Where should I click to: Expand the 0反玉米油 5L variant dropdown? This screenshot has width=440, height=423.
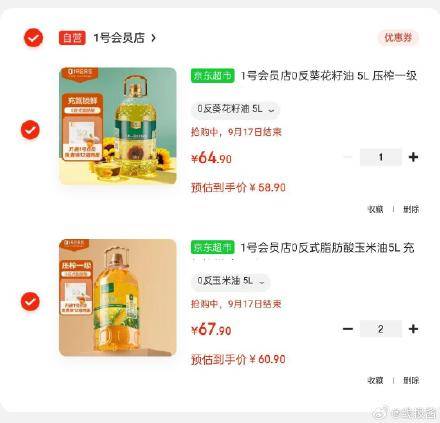tap(230, 281)
